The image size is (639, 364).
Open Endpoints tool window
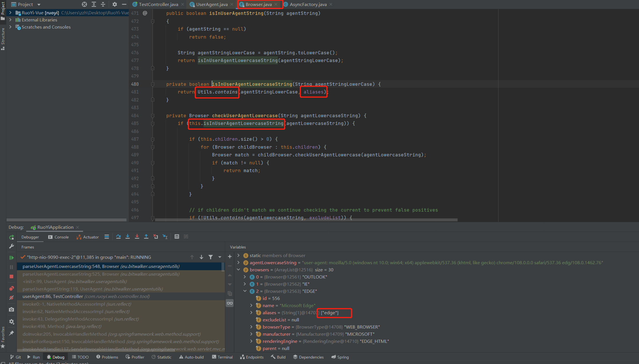tap(252, 357)
